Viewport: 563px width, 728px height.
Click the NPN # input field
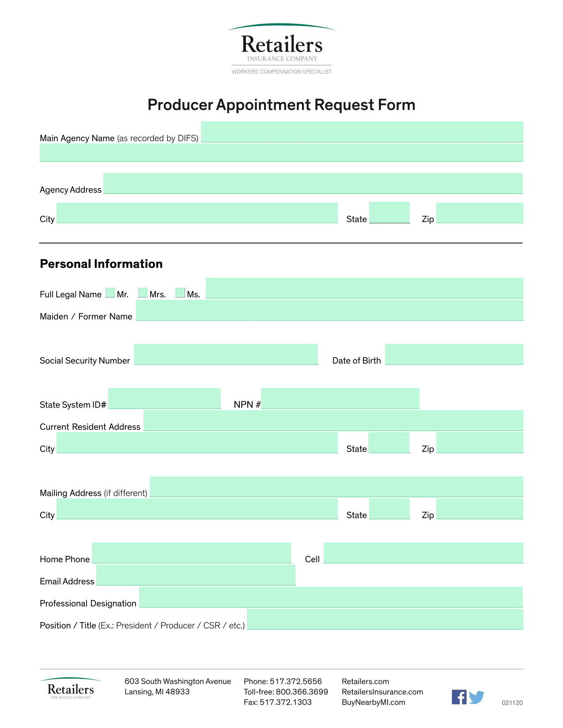(340, 398)
